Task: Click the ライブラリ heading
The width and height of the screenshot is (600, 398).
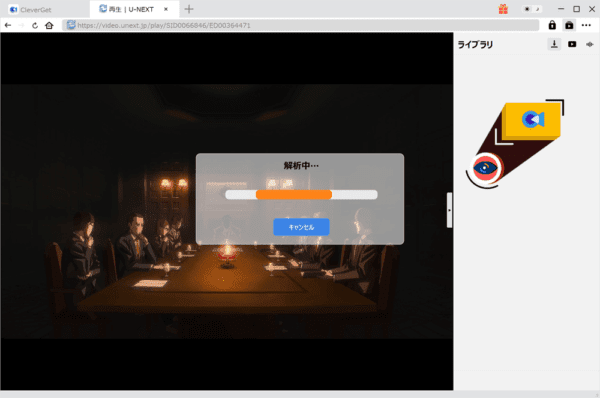Action: pos(475,45)
